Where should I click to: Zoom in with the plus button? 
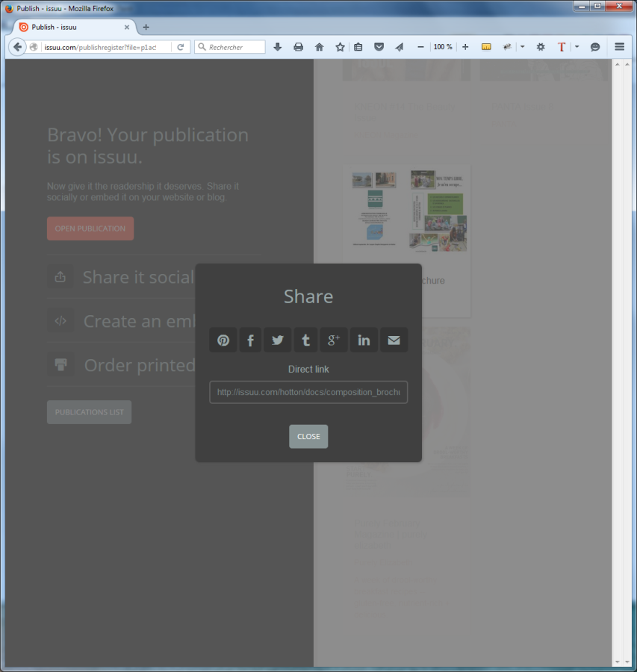tap(465, 47)
